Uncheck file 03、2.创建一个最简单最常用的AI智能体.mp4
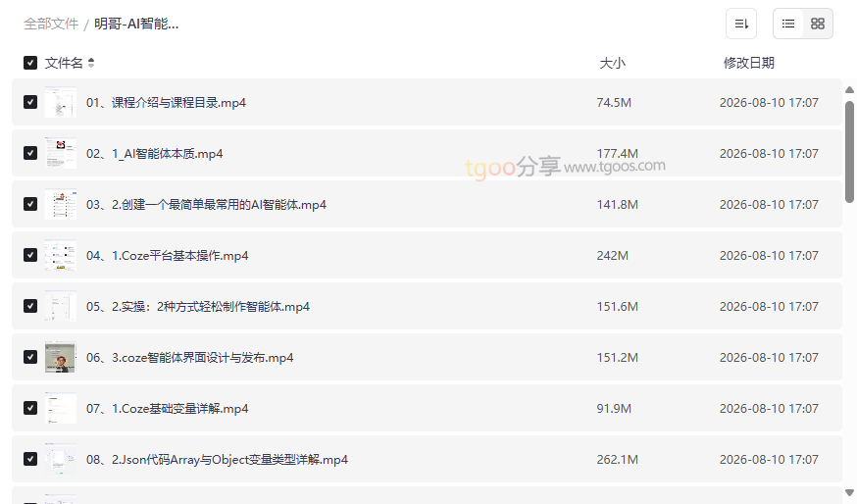Viewport: 857px width, 504px height. (30, 204)
